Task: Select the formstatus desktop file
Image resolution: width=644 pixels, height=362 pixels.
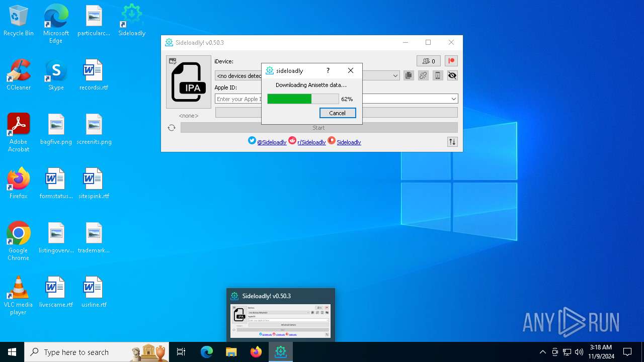Action: pyautogui.click(x=56, y=184)
